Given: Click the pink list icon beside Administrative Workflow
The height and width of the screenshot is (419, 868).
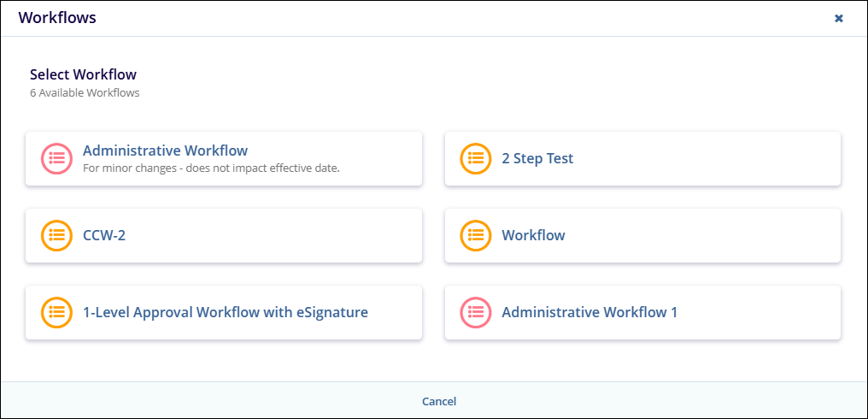Looking at the screenshot, I should click(x=57, y=158).
